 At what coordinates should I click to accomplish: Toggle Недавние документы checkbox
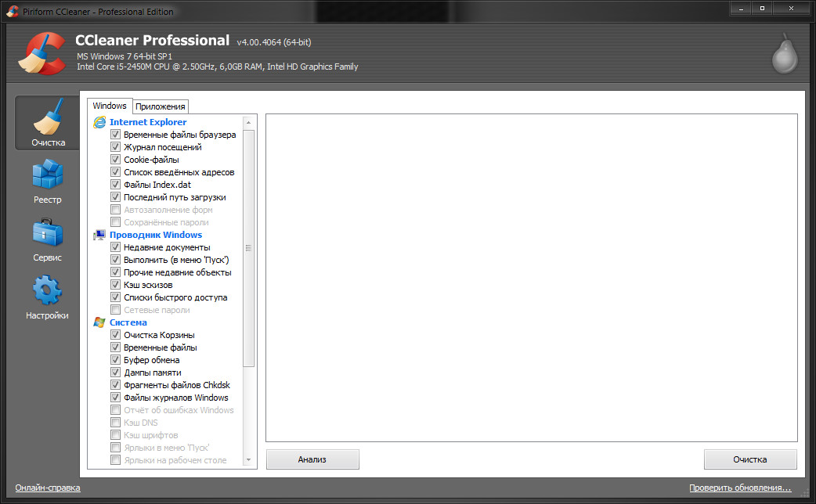tap(116, 247)
